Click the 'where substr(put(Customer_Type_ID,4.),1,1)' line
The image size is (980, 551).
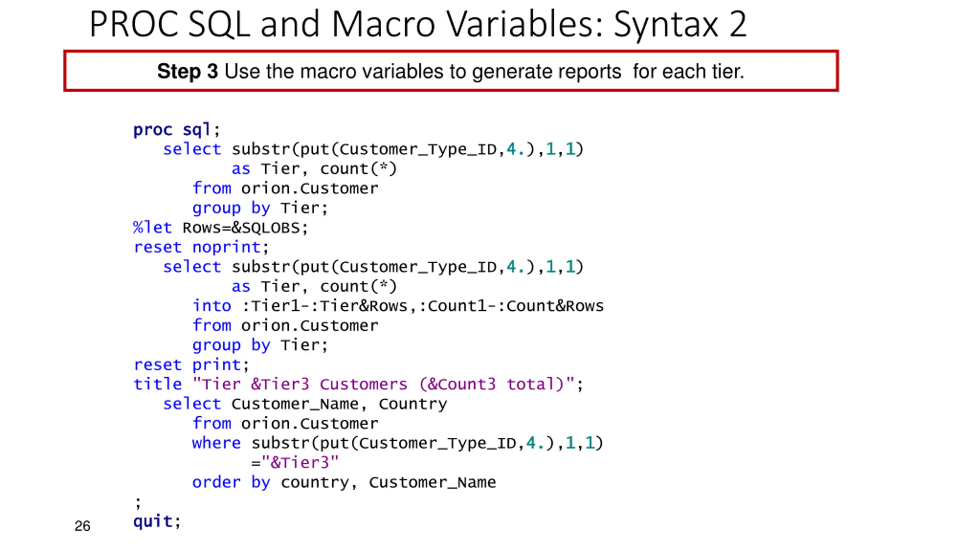397,443
